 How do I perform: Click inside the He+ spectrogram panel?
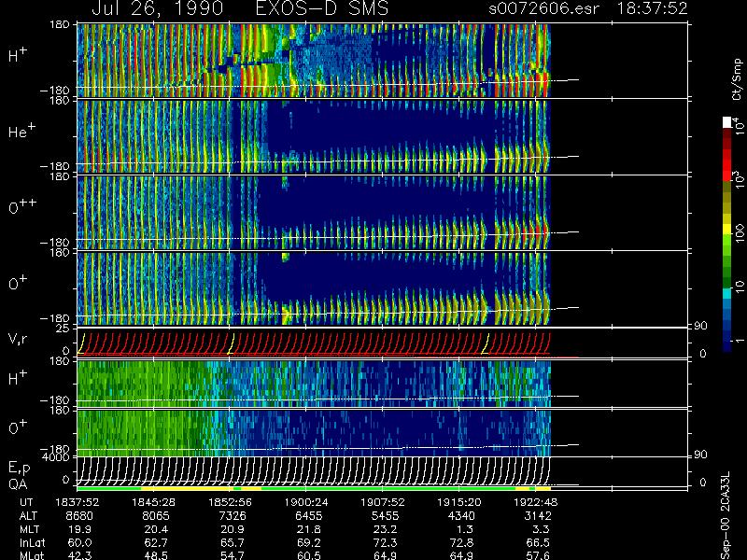tap(314, 136)
